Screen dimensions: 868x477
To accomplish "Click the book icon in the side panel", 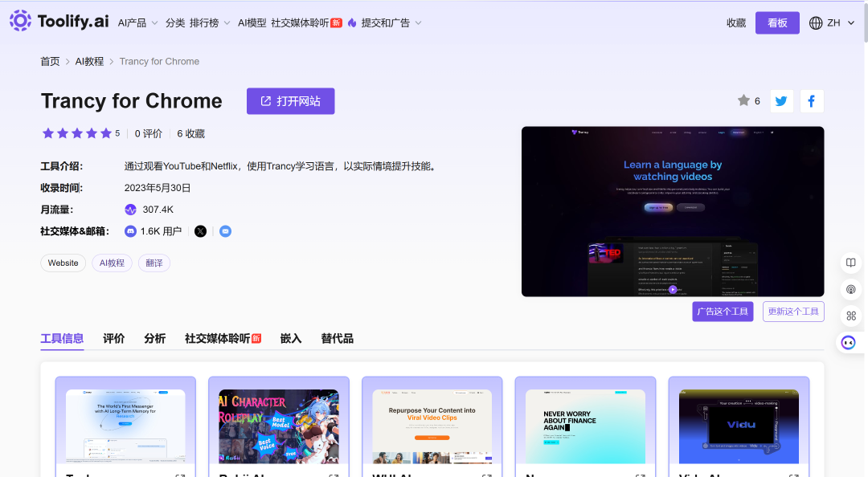I will pos(851,263).
